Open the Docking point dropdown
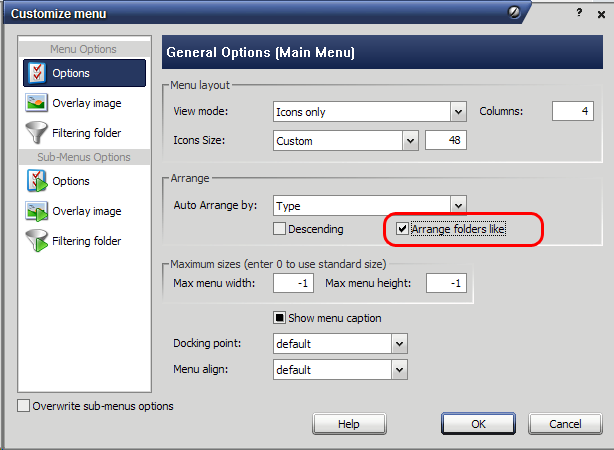 (x=399, y=344)
